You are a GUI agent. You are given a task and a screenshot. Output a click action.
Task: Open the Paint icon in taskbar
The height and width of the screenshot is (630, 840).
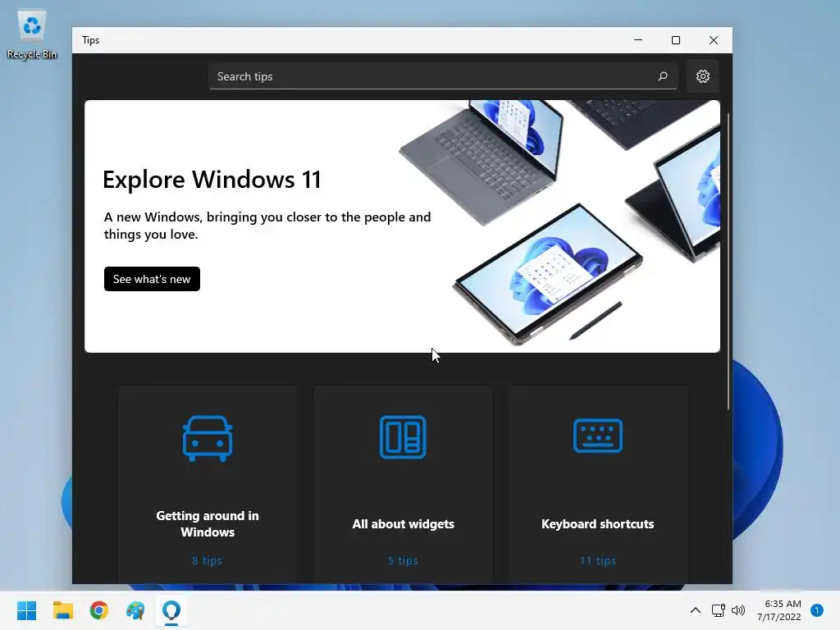pyautogui.click(x=135, y=610)
